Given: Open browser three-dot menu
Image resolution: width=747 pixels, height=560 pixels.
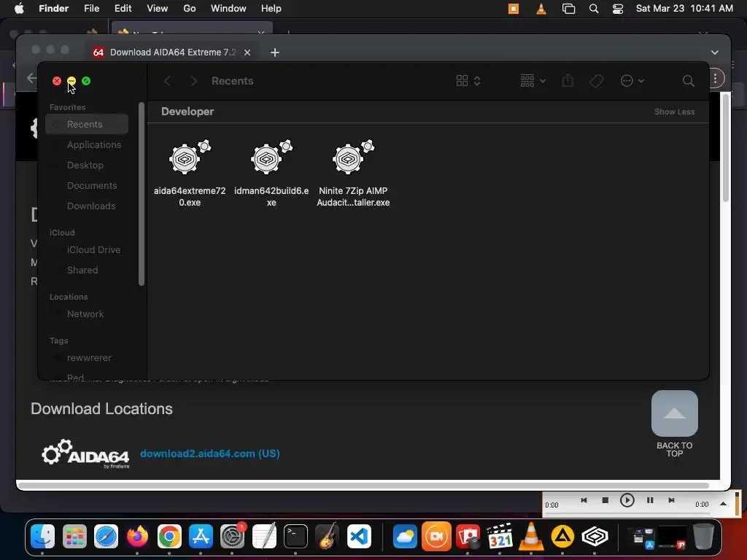Looking at the screenshot, I should (x=715, y=79).
